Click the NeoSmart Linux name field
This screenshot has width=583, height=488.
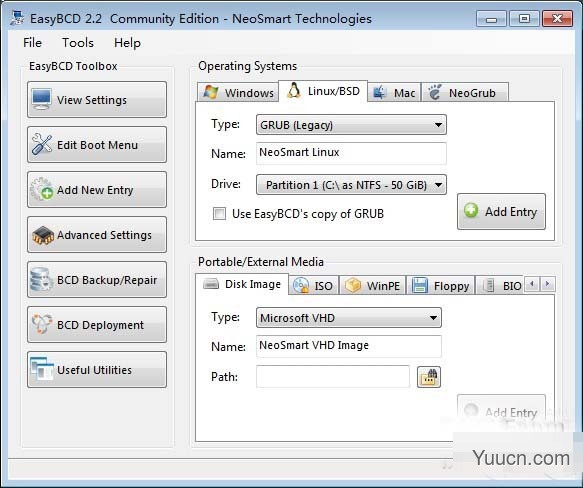(351, 153)
